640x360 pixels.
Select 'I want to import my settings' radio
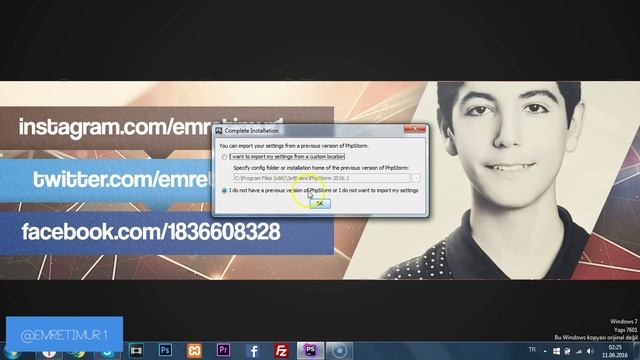coord(224,157)
